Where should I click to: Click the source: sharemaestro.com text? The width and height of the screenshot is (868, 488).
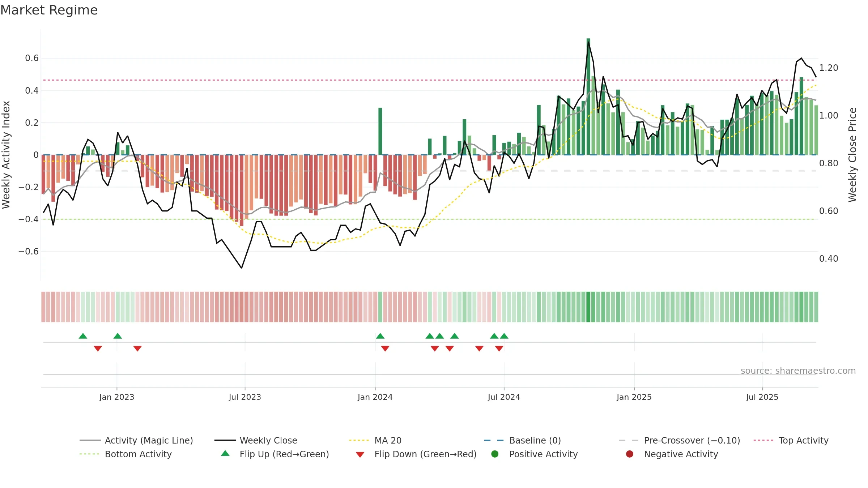(798, 371)
